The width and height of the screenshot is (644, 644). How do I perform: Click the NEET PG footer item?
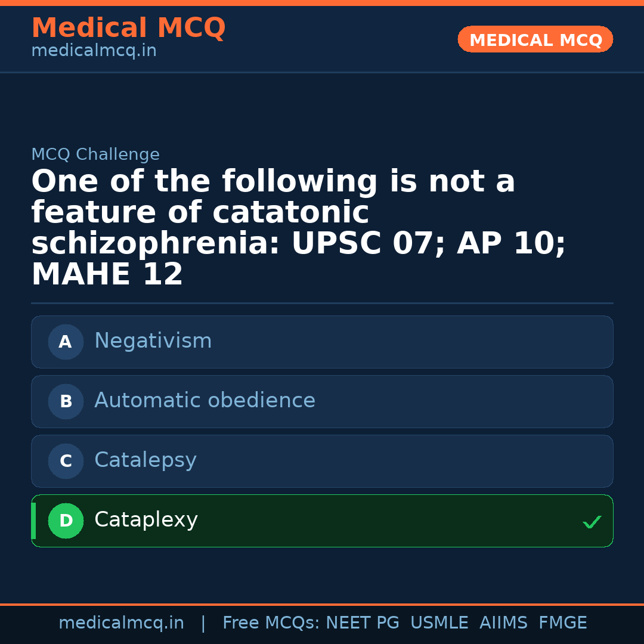tap(362, 622)
